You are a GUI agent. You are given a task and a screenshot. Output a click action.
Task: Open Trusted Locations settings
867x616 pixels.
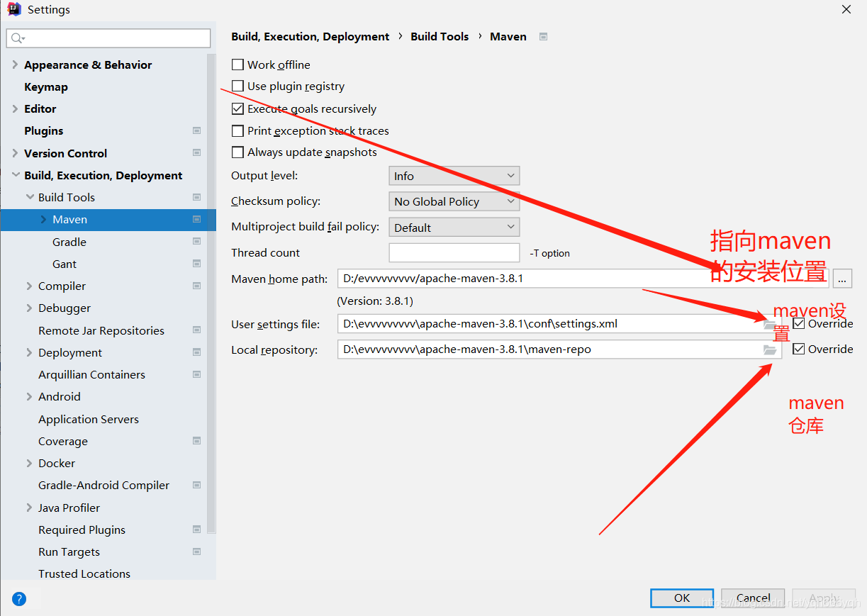click(x=84, y=573)
